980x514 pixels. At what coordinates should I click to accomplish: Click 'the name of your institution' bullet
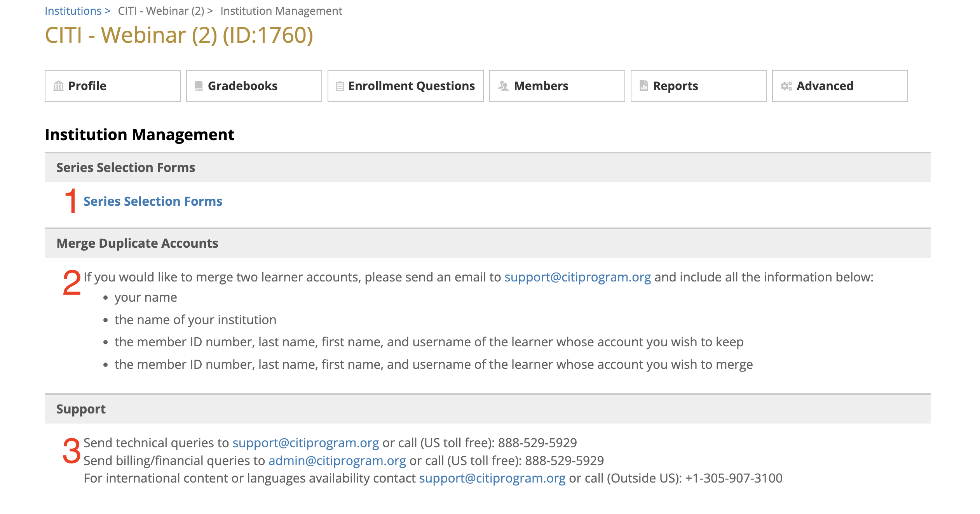pos(195,320)
